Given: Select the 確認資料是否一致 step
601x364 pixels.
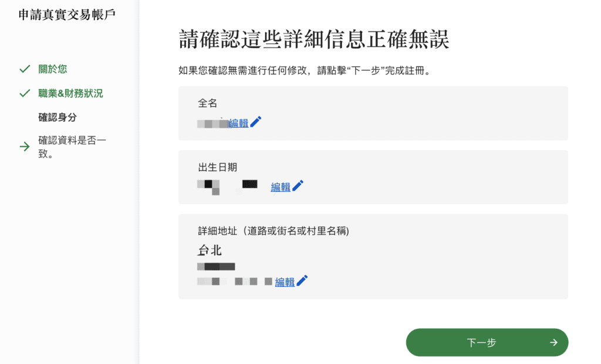Looking at the screenshot, I should click(72, 147).
